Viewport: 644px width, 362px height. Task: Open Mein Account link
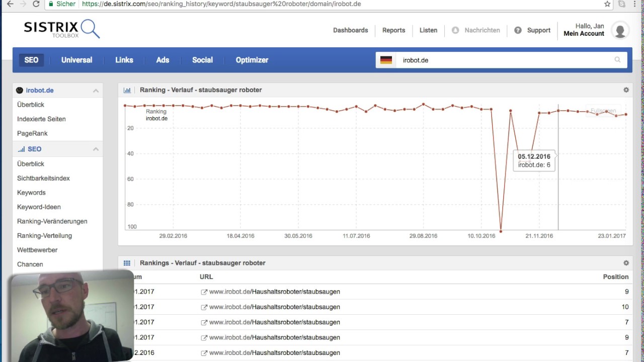pyautogui.click(x=584, y=34)
